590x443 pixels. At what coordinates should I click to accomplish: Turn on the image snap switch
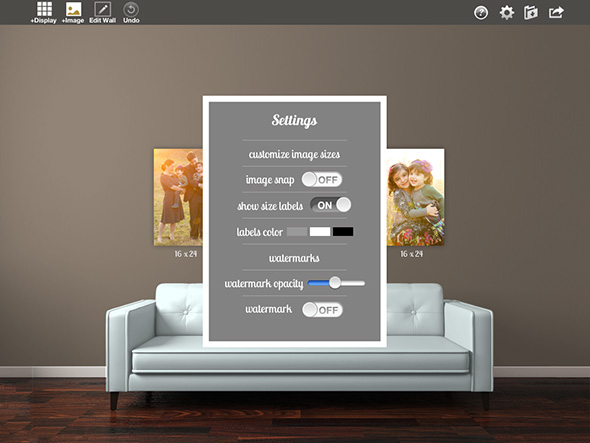(322, 180)
